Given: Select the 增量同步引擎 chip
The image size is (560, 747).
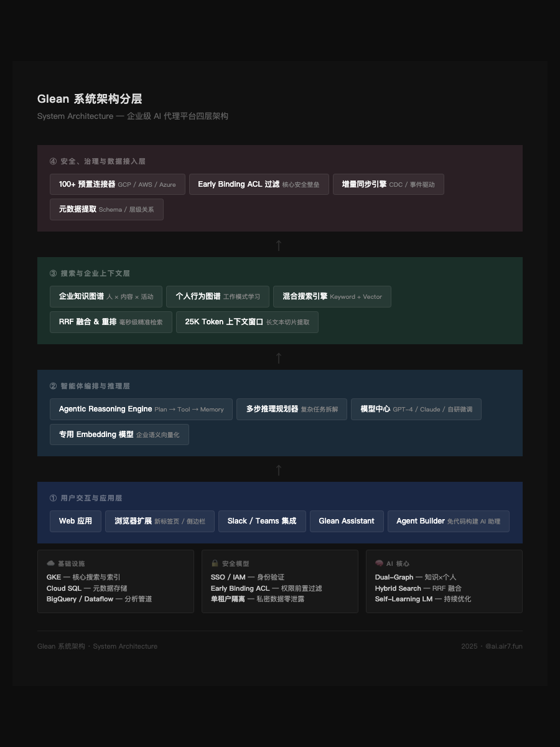Looking at the screenshot, I should click(388, 184).
